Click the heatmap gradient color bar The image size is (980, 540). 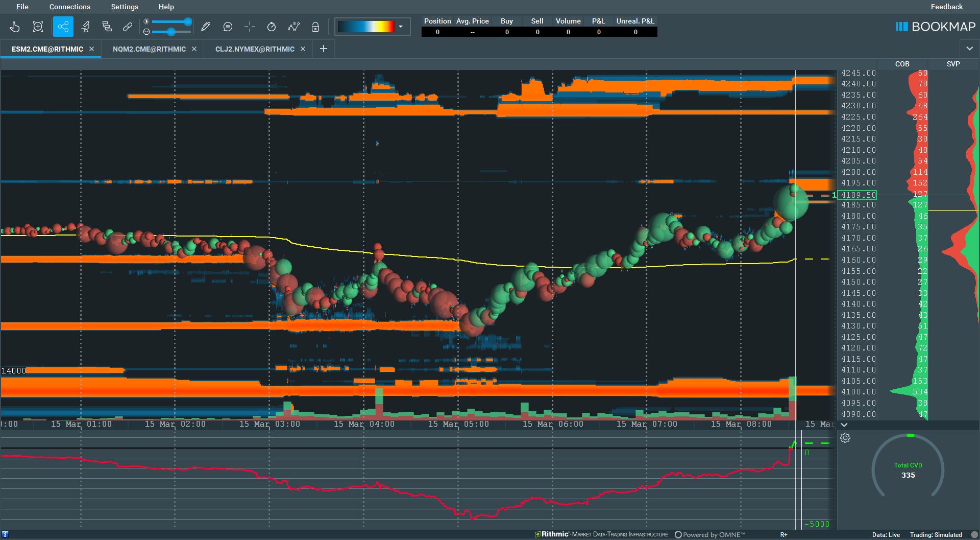point(366,27)
